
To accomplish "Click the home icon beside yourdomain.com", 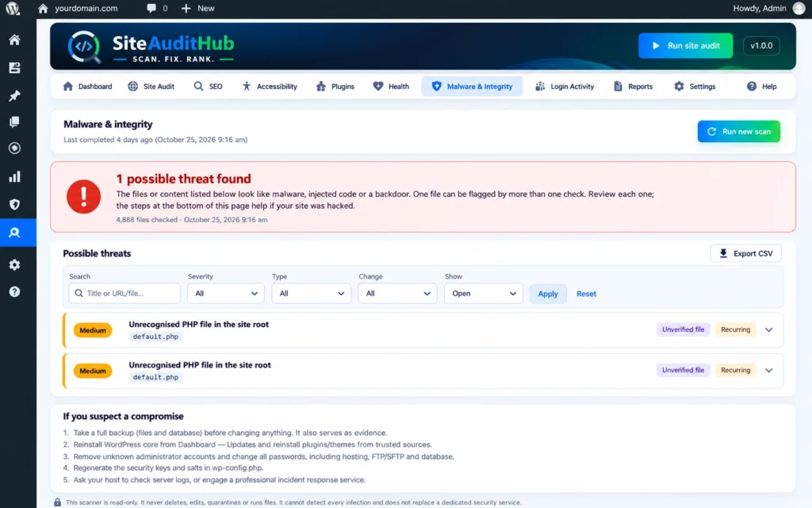I will click(43, 8).
